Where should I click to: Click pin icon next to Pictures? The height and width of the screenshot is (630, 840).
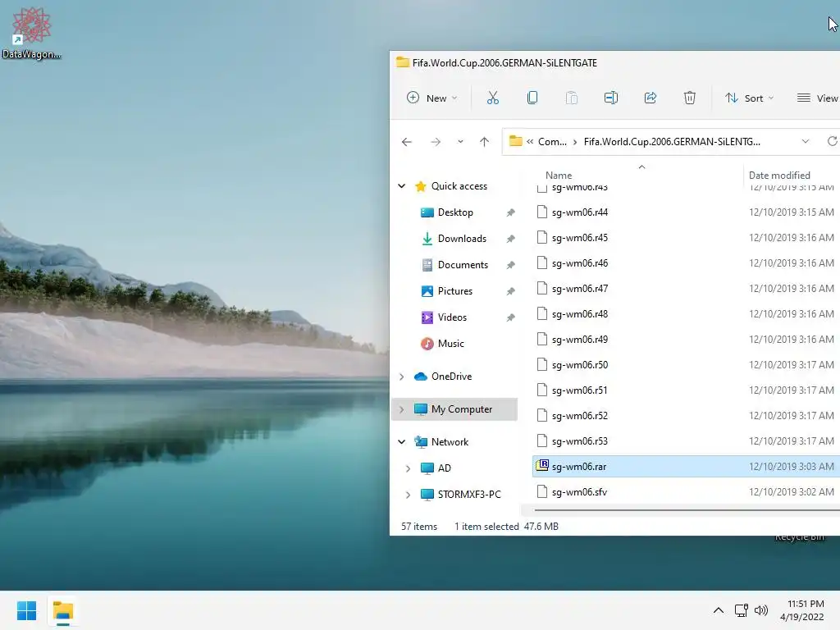click(x=510, y=291)
